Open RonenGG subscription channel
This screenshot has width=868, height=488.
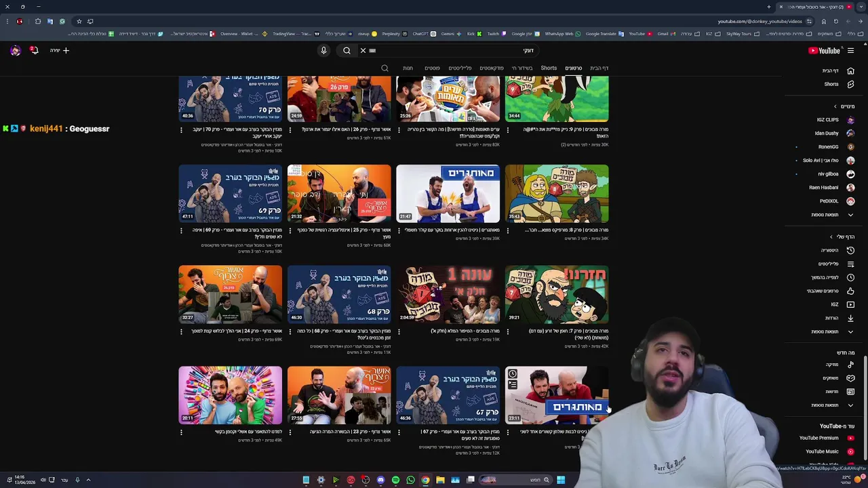click(835, 146)
